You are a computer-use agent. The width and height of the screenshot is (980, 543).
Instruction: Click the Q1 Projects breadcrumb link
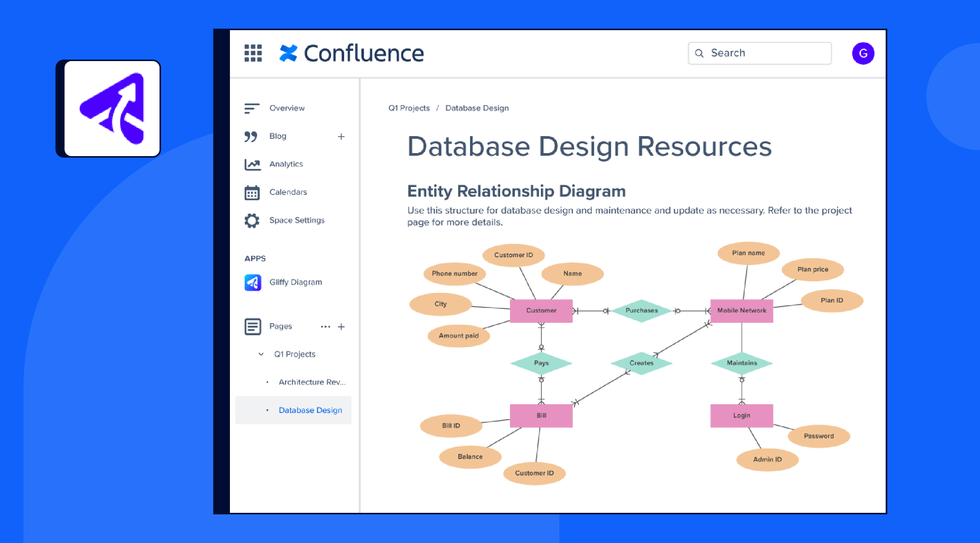click(409, 108)
